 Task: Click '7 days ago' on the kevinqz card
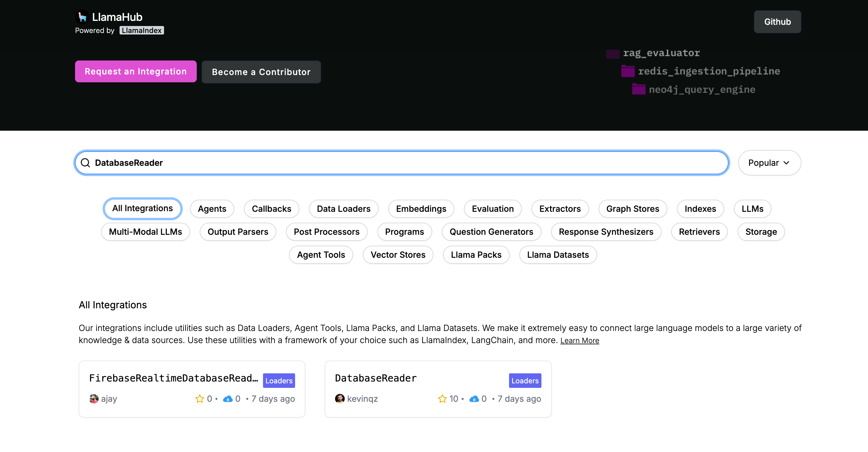click(519, 399)
